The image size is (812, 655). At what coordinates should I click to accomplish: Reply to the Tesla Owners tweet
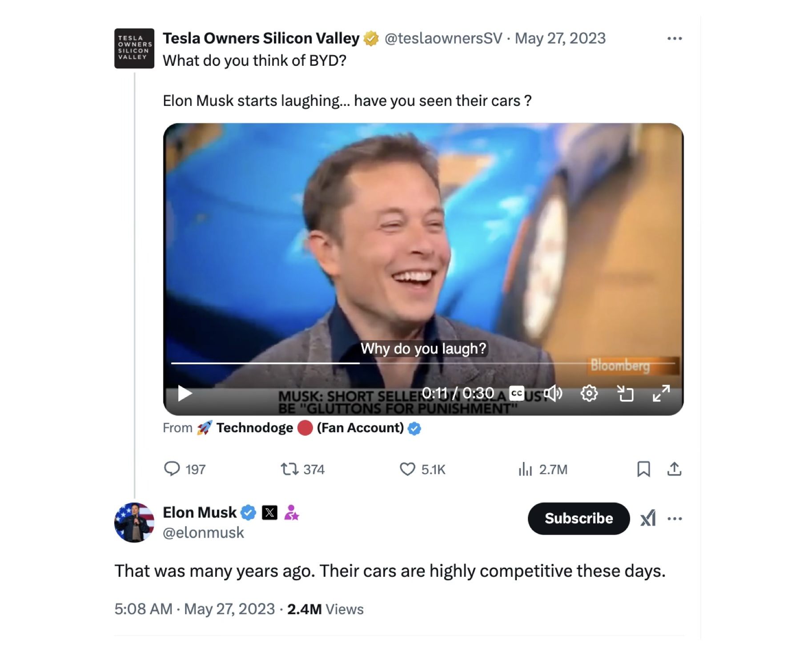coord(172,469)
